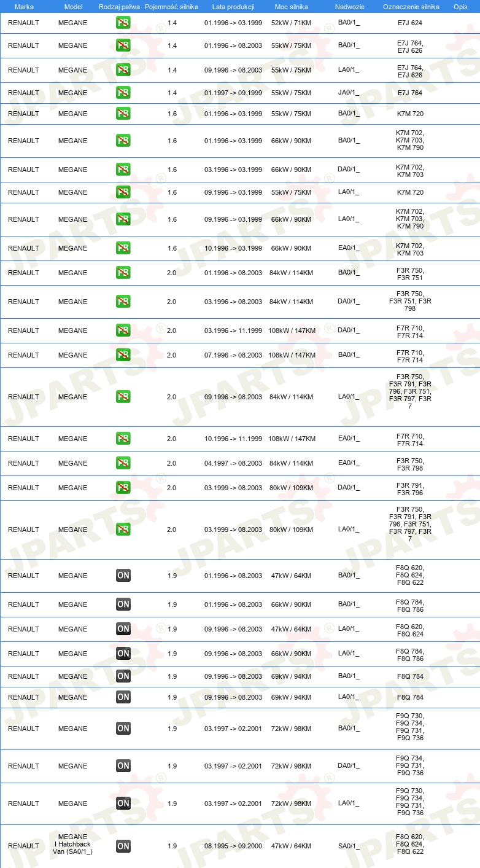
Task: Click petrol icon of 07.1996 -> 08.2003 row
Action: [123, 355]
